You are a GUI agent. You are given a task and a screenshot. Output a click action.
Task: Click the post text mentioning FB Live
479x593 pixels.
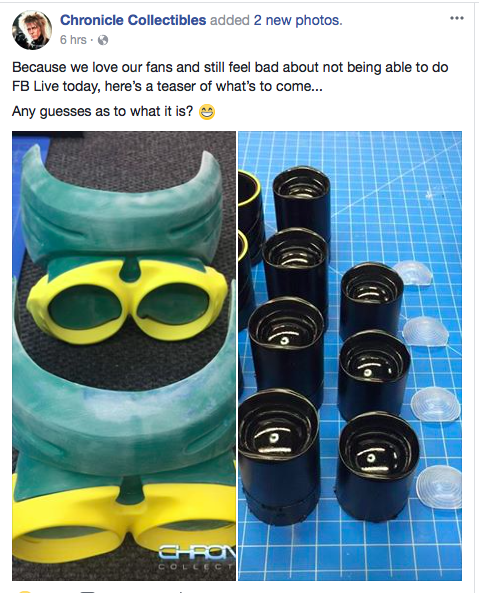coord(230,77)
